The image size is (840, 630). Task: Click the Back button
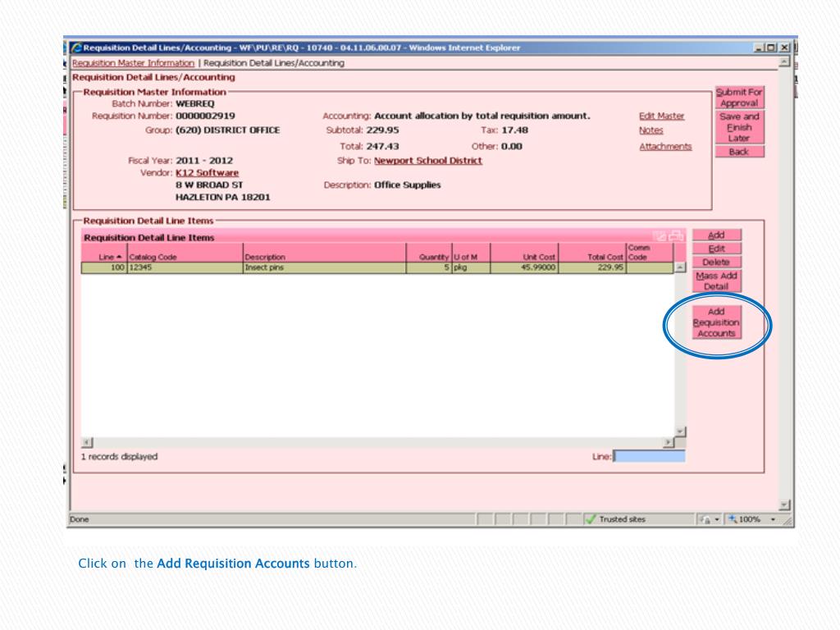[x=739, y=152]
